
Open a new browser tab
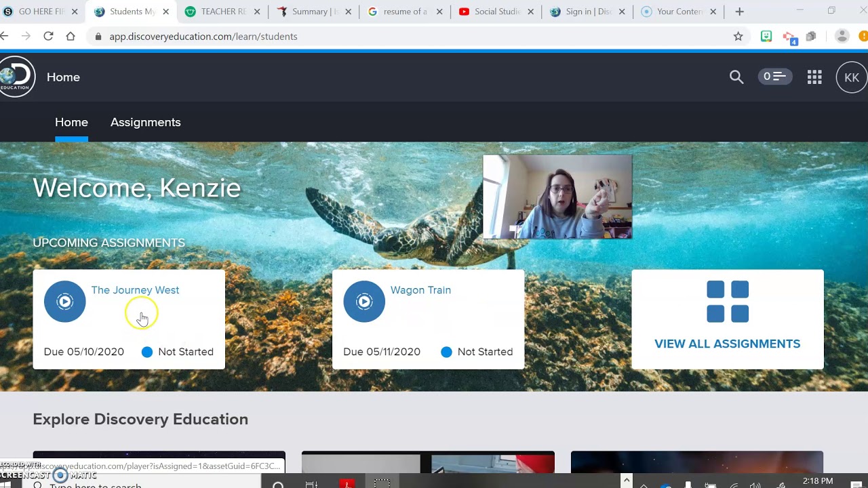[740, 12]
